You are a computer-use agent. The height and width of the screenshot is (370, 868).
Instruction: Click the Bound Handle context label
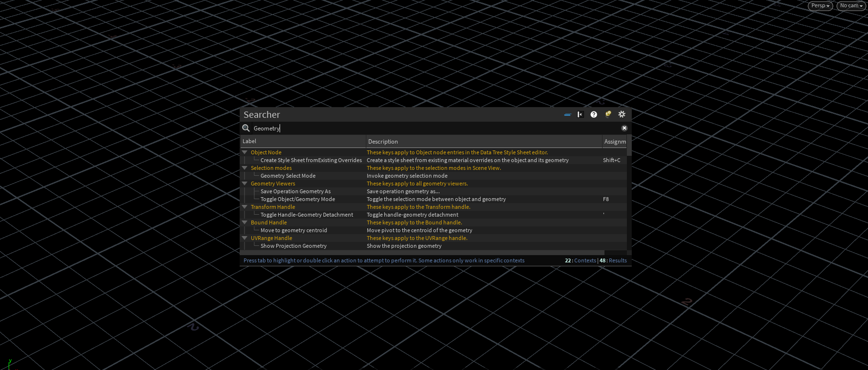[x=269, y=222]
